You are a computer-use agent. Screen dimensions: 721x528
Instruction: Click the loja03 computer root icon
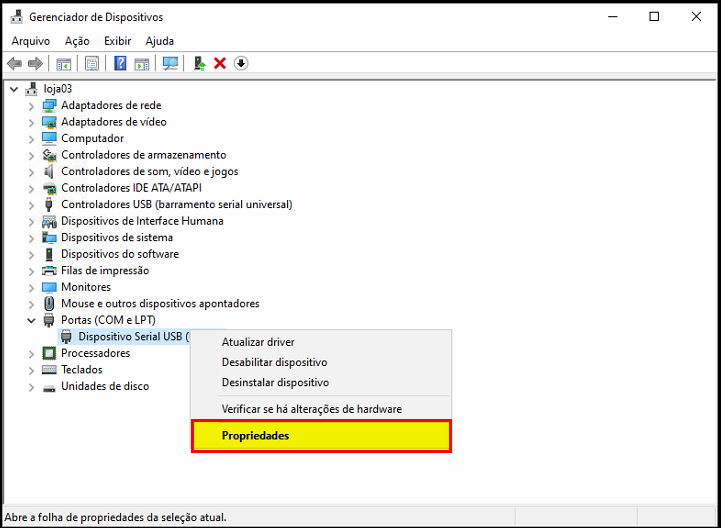point(31,89)
